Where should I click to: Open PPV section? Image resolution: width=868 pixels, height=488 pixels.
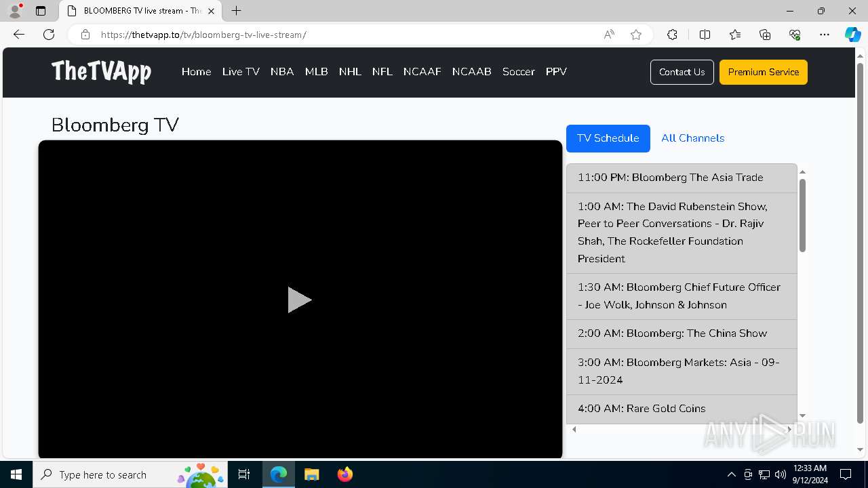[x=556, y=72]
